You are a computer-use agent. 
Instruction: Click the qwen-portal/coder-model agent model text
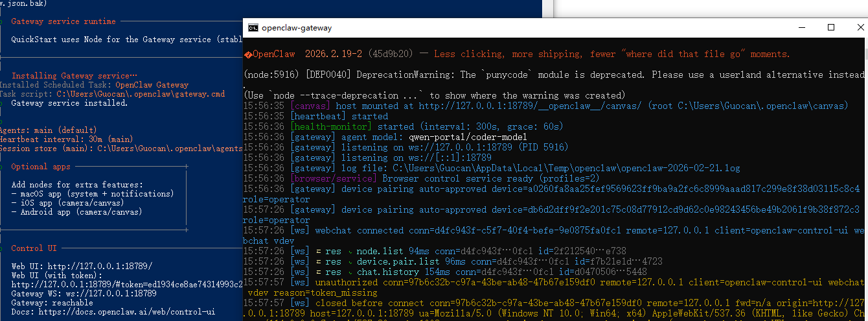click(463, 137)
